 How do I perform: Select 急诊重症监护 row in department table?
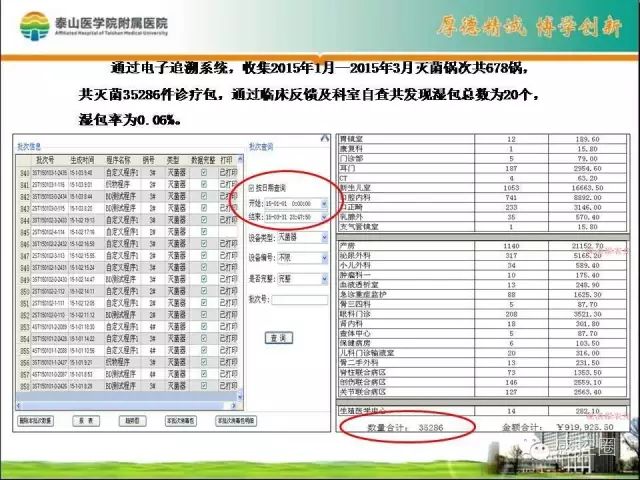point(482,294)
